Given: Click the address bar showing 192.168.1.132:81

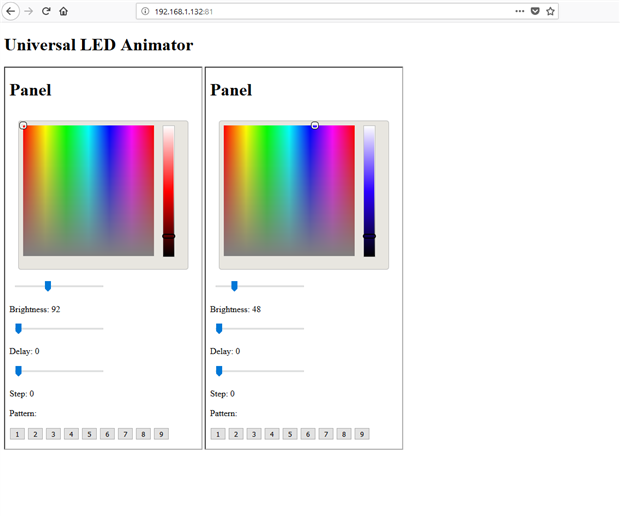Looking at the screenshot, I should (347, 11).
